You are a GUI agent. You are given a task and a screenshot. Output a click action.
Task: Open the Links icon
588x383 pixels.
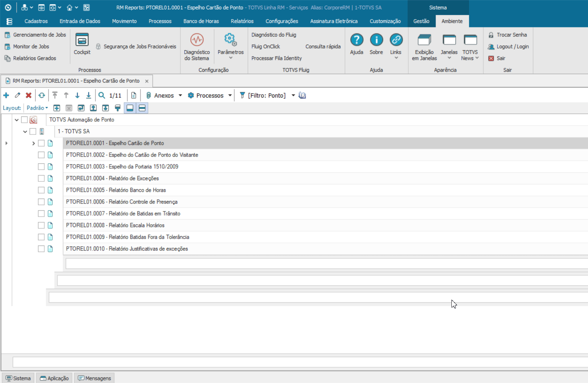pyautogui.click(x=396, y=39)
